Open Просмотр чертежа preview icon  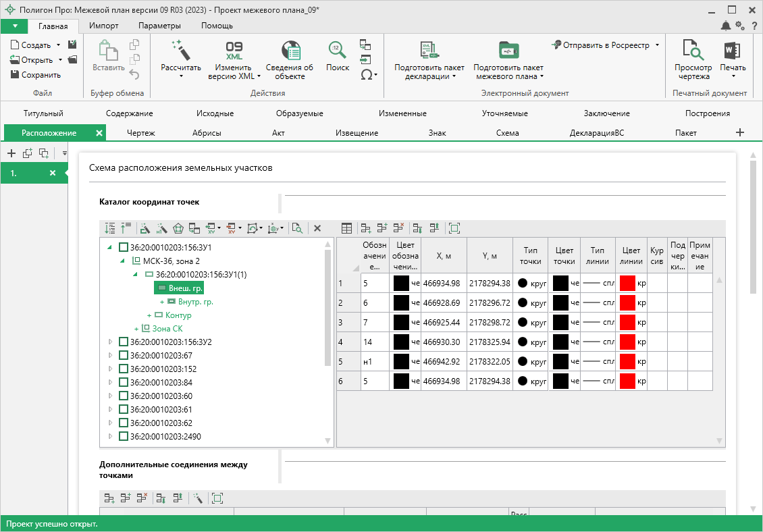(x=693, y=51)
